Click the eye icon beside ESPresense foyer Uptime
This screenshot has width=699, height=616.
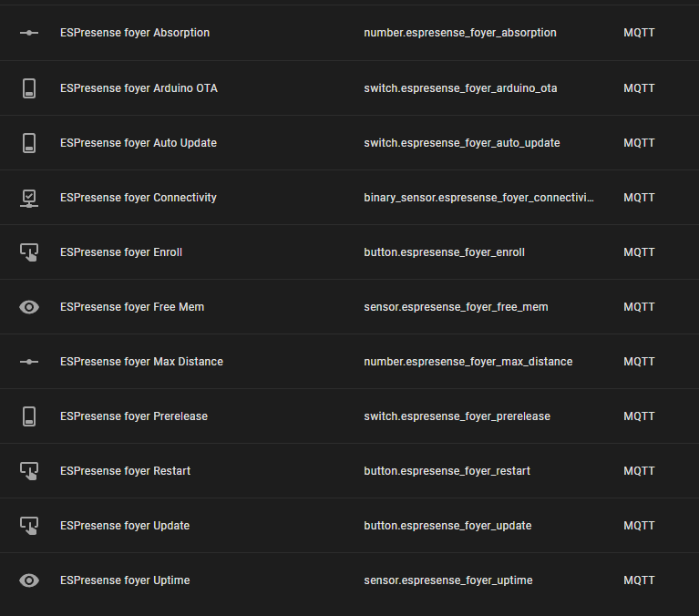(29, 580)
